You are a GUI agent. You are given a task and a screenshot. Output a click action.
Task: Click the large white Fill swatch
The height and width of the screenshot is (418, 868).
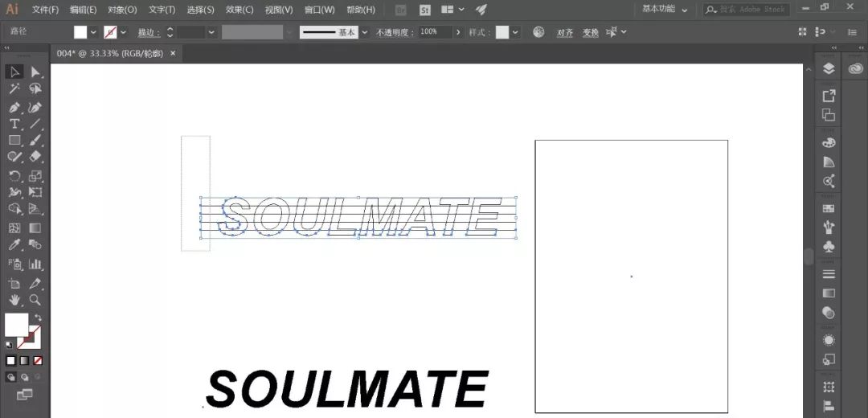pos(16,324)
